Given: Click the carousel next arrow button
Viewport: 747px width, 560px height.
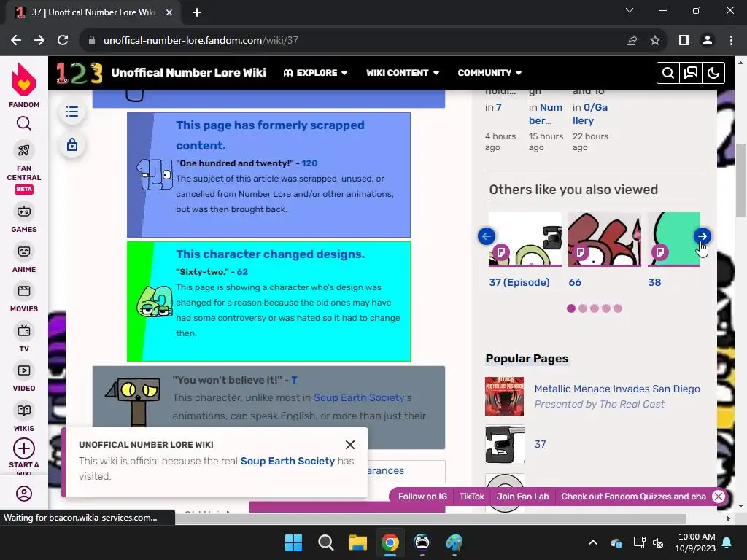Looking at the screenshot, I should pos(703,236).
